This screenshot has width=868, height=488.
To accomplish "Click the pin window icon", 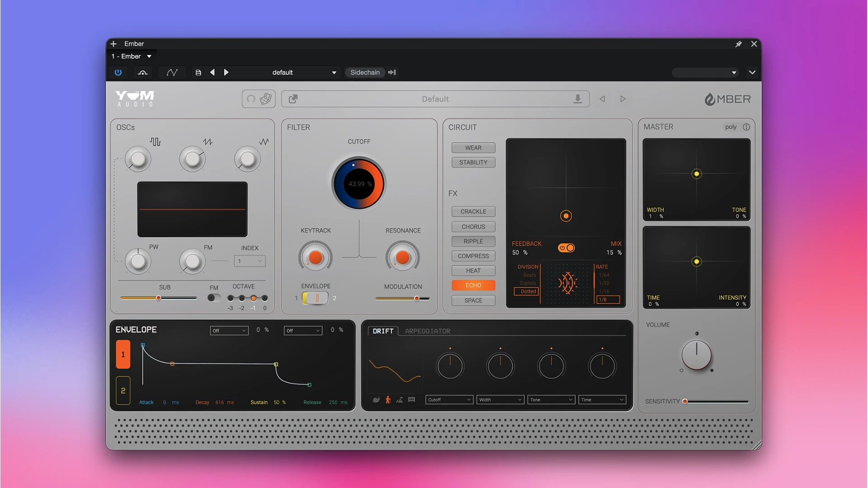I will tap(738, 44).
